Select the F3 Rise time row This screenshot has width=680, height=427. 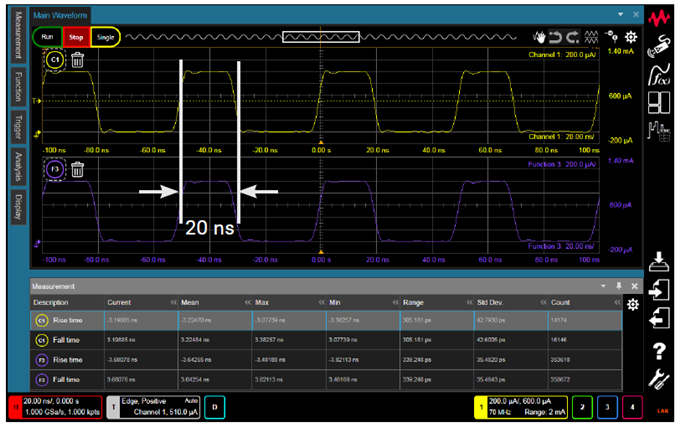[x=326, y=360]
